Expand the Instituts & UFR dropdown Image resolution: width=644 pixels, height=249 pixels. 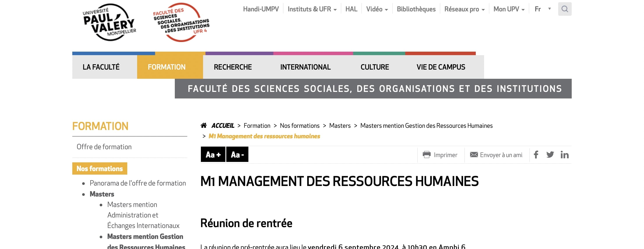(x=312, y=9)
